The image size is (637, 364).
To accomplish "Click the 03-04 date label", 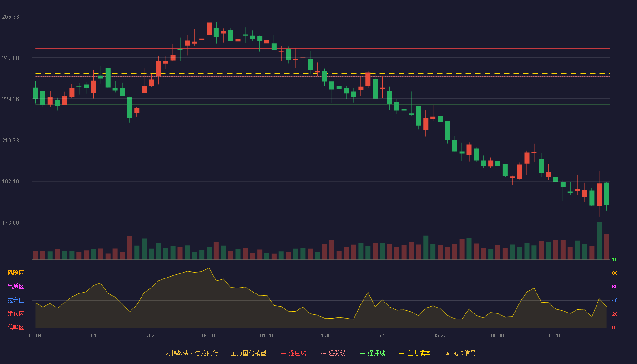I will point(35,335).
